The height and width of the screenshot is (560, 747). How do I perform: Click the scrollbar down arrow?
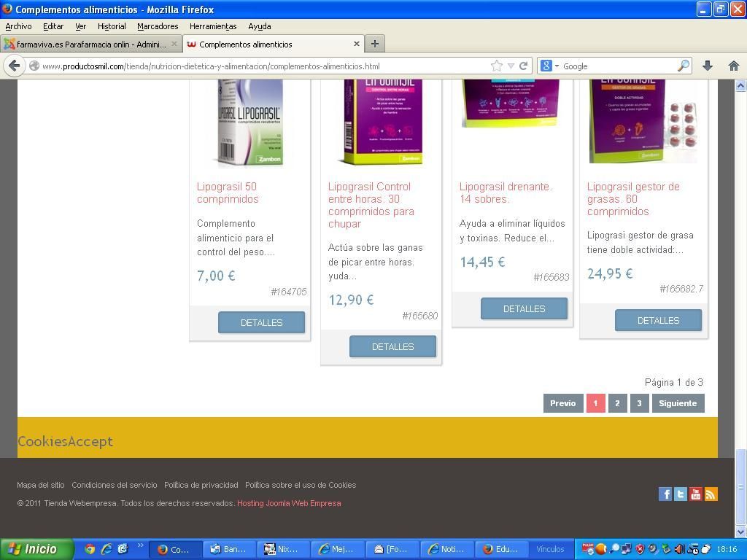tap(741, 532)
